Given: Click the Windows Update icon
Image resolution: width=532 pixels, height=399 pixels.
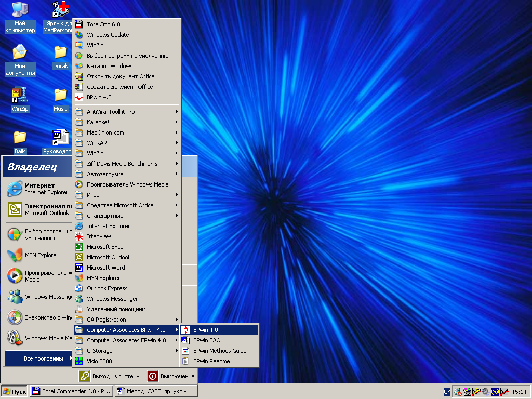Looking at the screenshot, I should 79,35.
